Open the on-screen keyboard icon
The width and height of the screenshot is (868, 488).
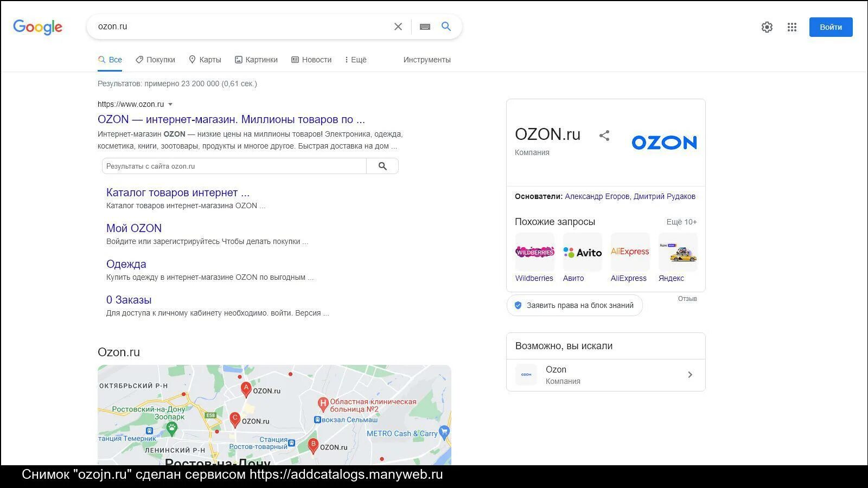[x=425, y=27]
